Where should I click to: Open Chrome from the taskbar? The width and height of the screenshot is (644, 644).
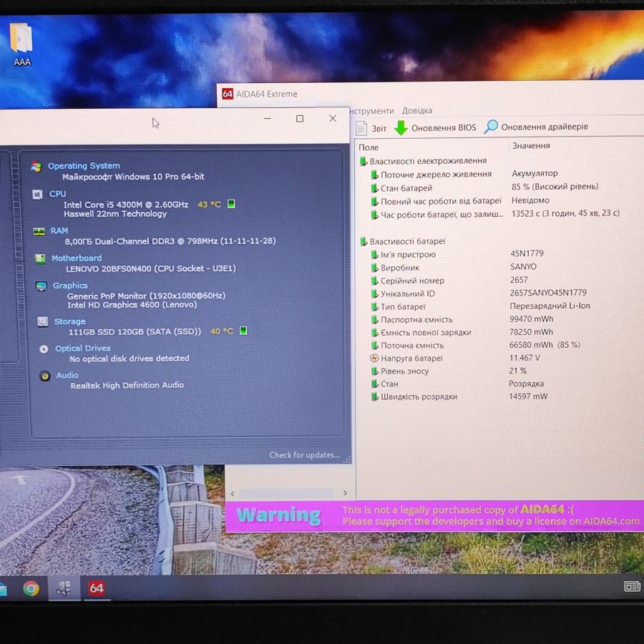[31, 588]
